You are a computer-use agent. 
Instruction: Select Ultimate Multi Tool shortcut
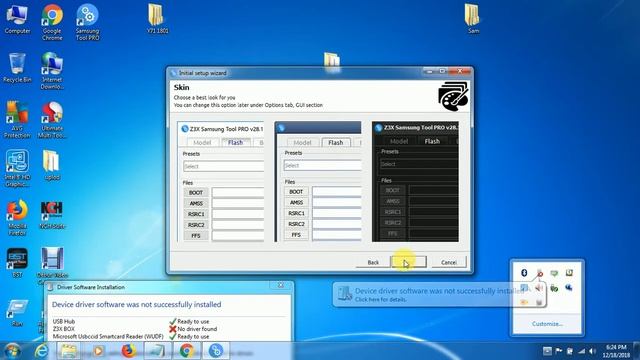coord(52,120)
